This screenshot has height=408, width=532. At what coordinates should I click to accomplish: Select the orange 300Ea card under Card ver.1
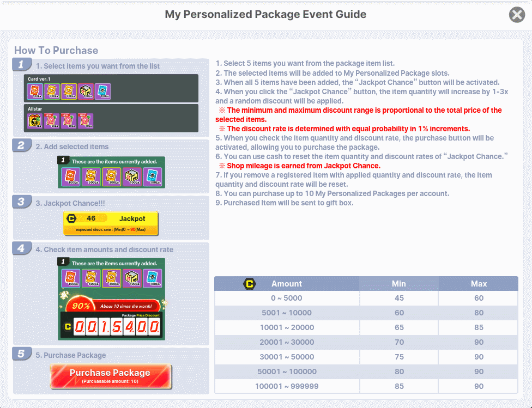(69, 91)
